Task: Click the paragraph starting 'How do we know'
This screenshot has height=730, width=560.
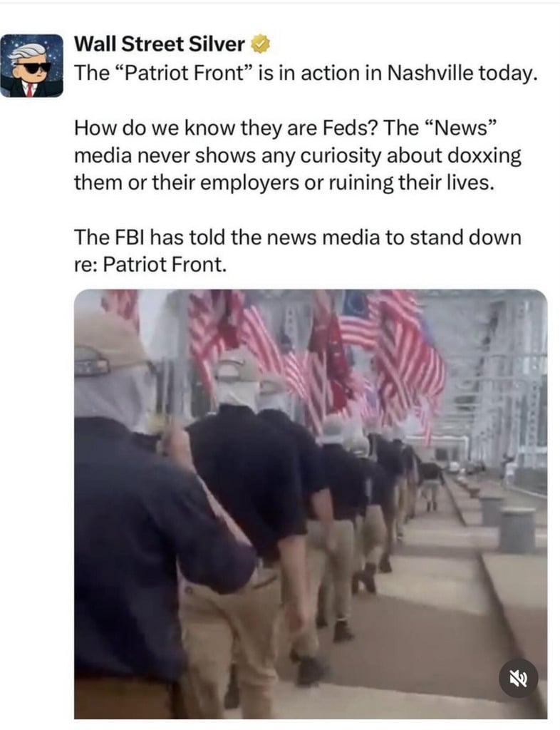Action: [x=298, y=155]
